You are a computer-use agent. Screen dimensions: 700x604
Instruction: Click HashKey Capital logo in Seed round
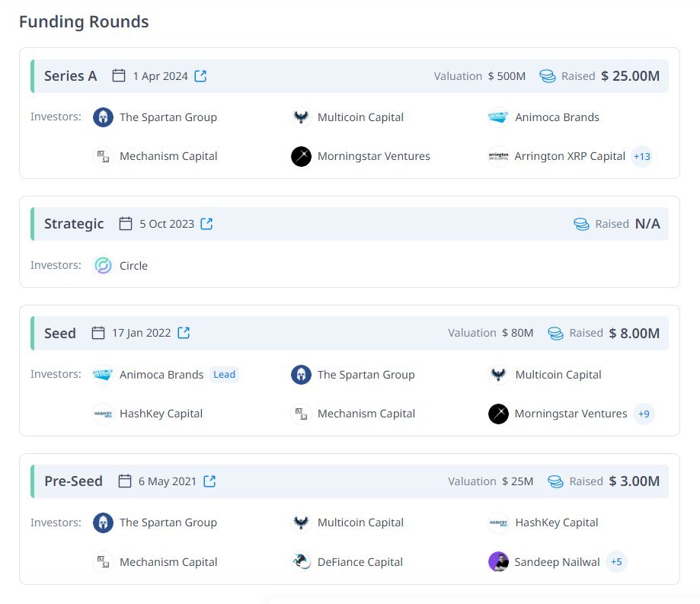(103, 414)
